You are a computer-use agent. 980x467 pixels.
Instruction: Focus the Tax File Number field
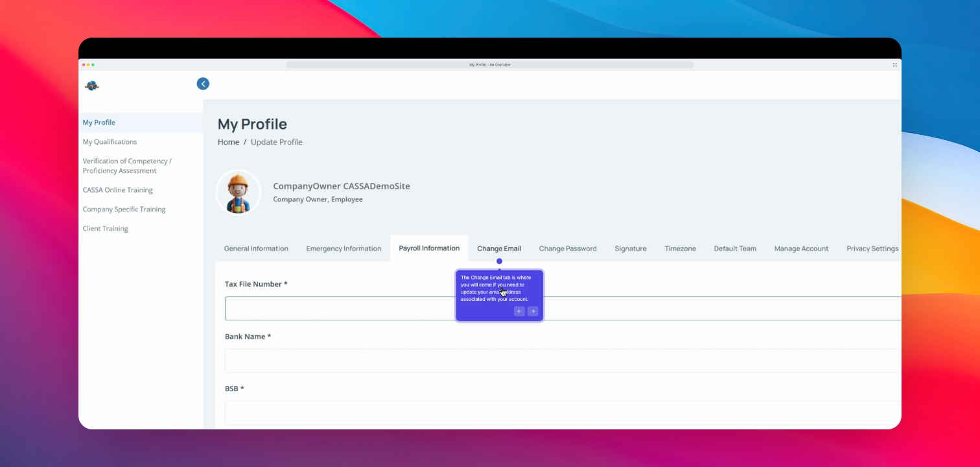563,309
